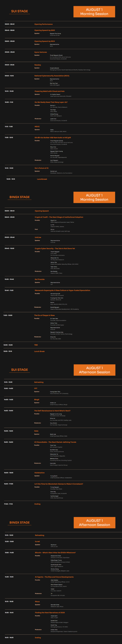The image size is (122, 644).
Task: Select the Morning Session banner beside top SUI STAGE
Action: (94, 12)
